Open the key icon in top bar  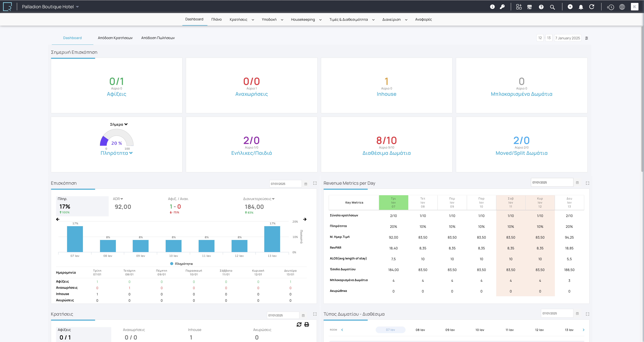point(502,7)
